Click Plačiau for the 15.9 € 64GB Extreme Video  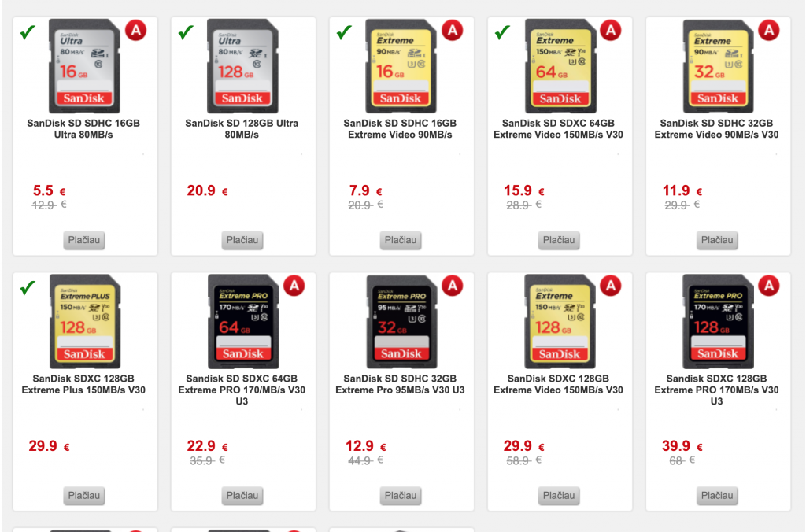tap(559, 240)
